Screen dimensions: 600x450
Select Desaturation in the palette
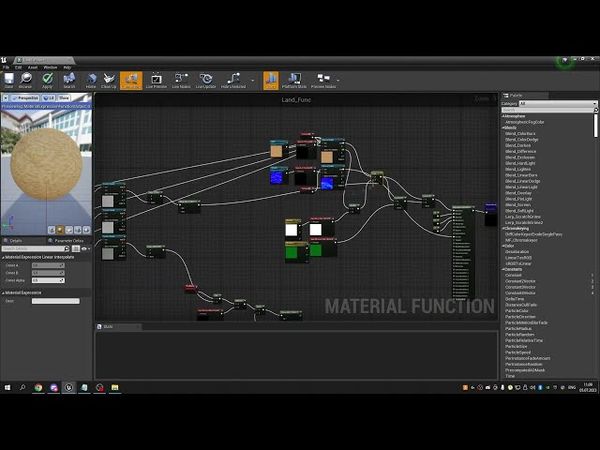pos(517,252)
